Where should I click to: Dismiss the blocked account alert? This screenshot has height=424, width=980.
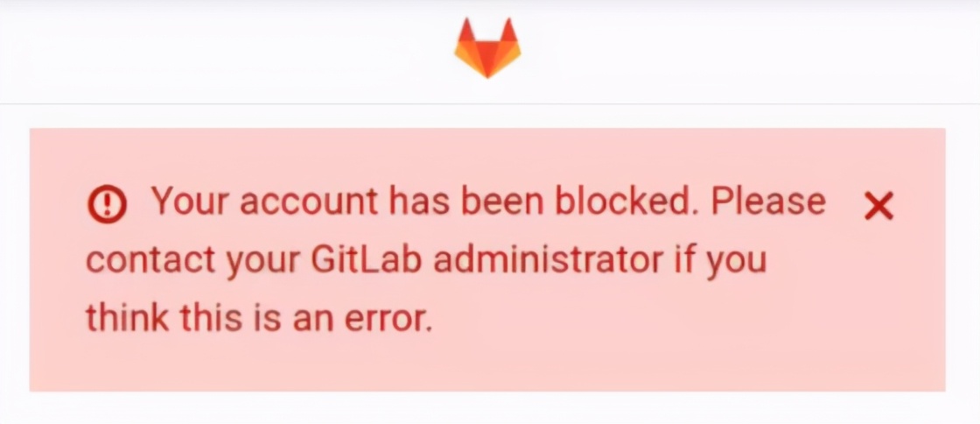pos(878,207)
